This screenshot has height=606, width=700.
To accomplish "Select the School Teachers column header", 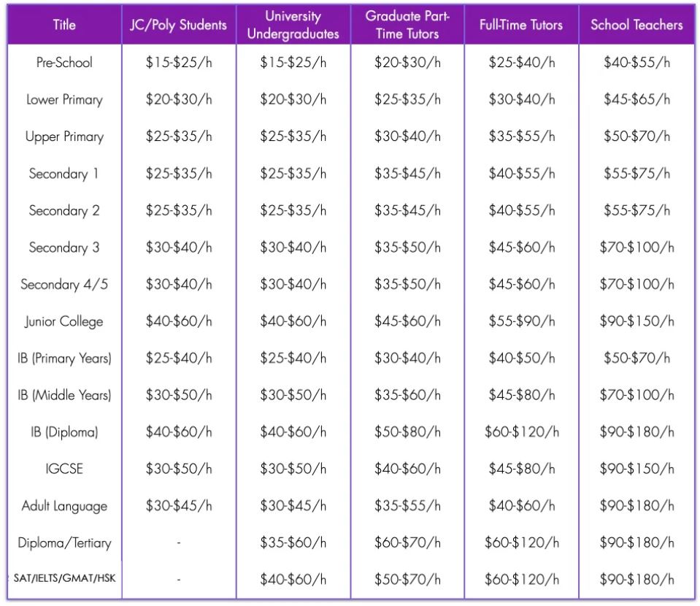I will (636, 25).
